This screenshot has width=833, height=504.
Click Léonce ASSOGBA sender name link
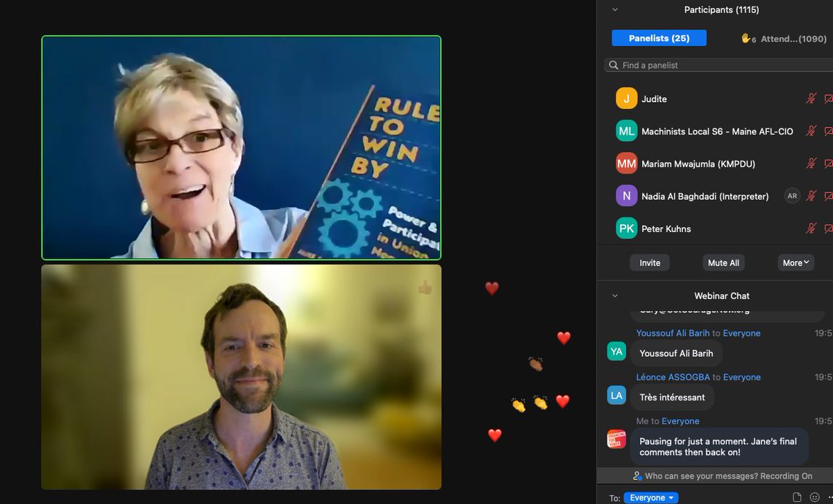(673, 377)
